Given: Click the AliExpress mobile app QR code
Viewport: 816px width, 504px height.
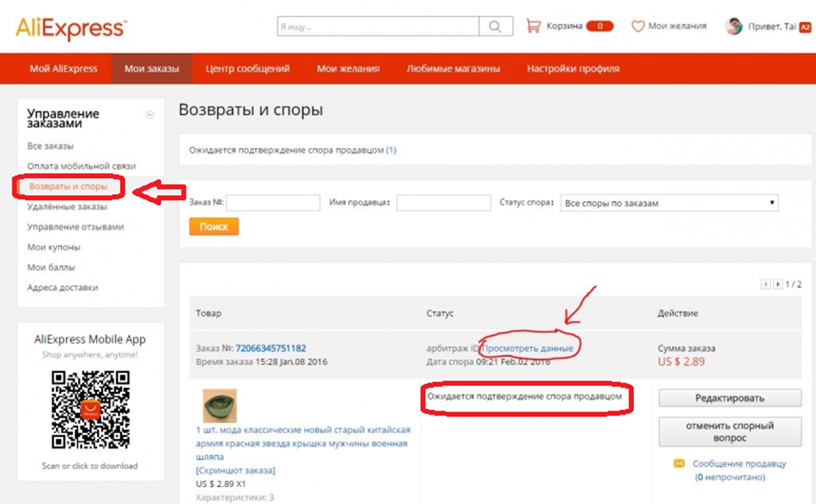Looking at the screenshot, I should [x=90, y=411].
